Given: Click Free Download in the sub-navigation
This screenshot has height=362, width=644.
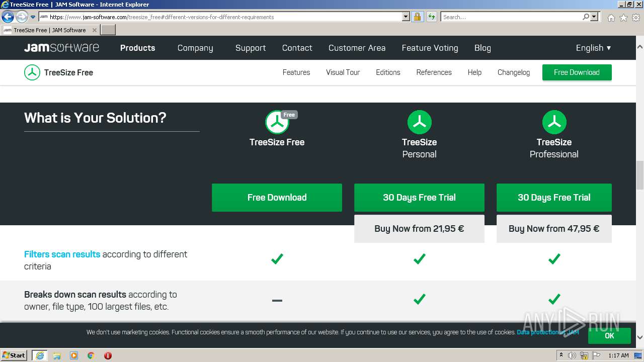Looking at the screenshot, I should pyautogui.click(x=577, y=72).
